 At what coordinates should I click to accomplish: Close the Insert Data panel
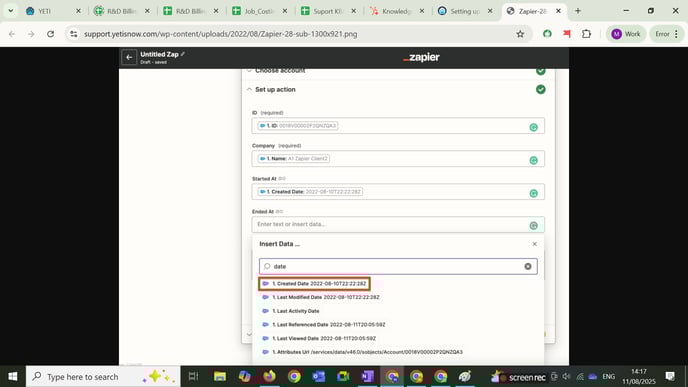(x=534, y=244)
